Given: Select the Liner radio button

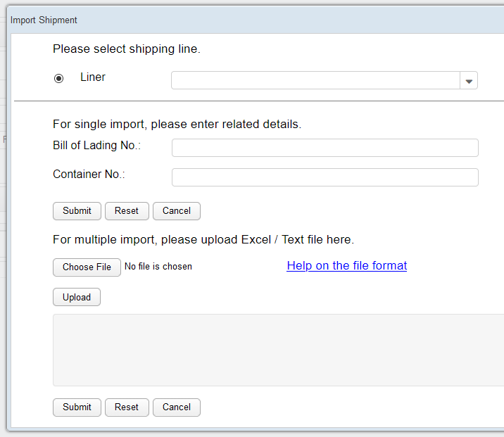Looking at the screenshot, I should [59, 78].
